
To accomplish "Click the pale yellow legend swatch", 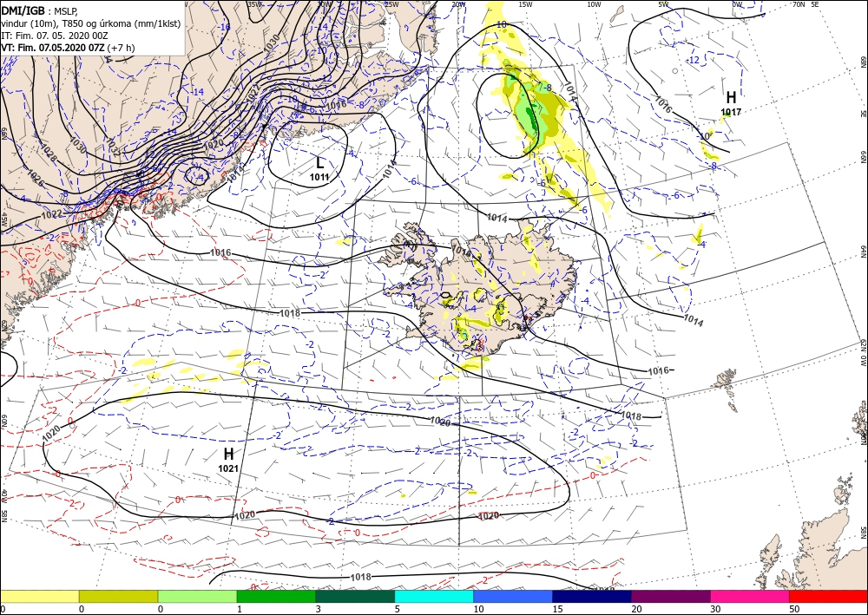I will click(x=39, y=596).
